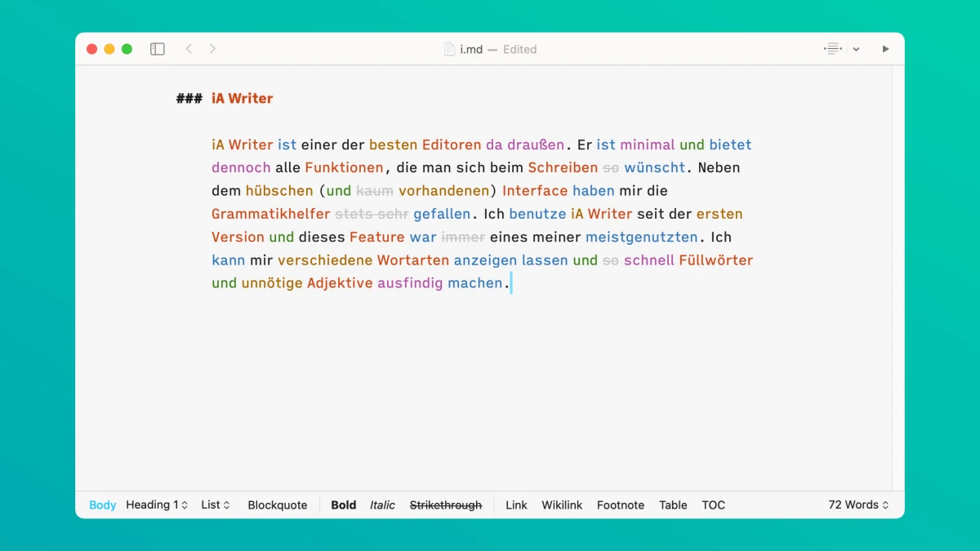Open the List style menu

[x=216, y=505]
